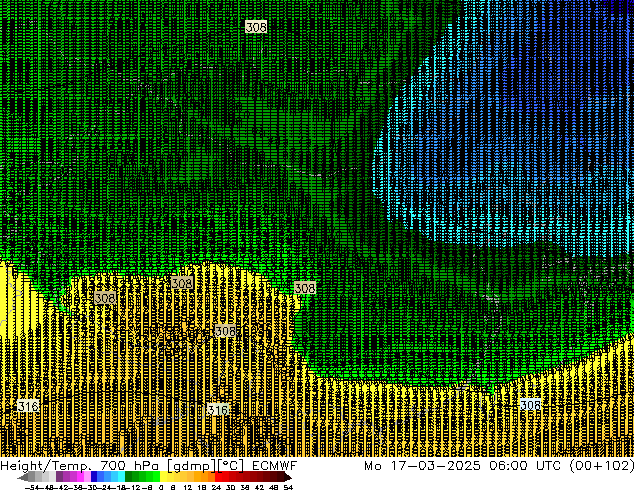Click the gray left arrow of the color scale
Image resolution: width=634 pixels, height=490 pixels.
[23, 478]
